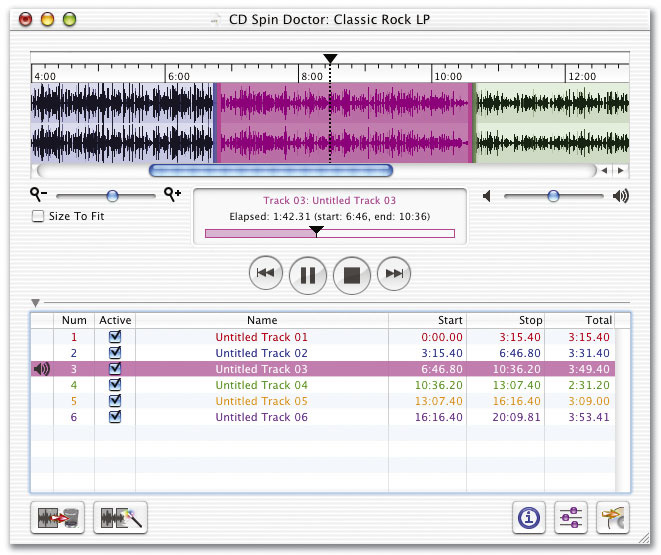This screenshot has width=661, height=555.
Task: Collapse the track list disclosure triangle
Action: 35,303
